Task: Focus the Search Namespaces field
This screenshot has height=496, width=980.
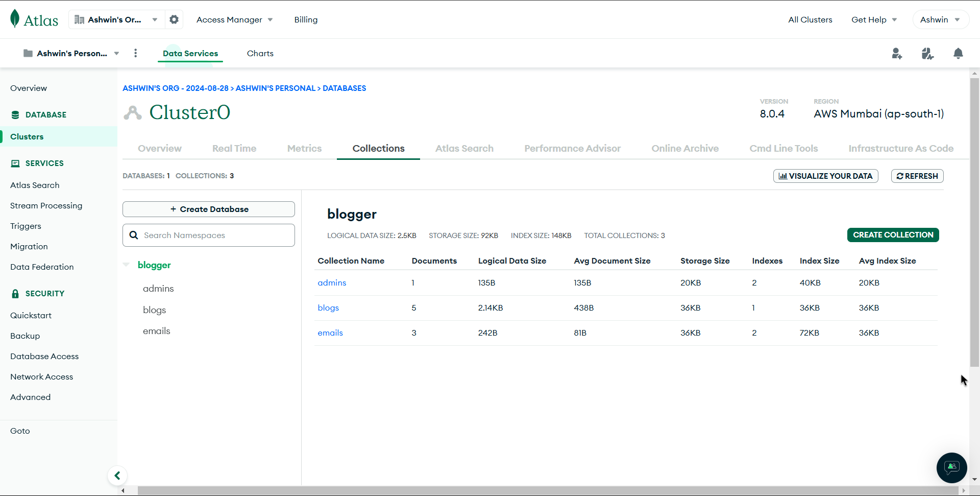Action: [209, 235]
